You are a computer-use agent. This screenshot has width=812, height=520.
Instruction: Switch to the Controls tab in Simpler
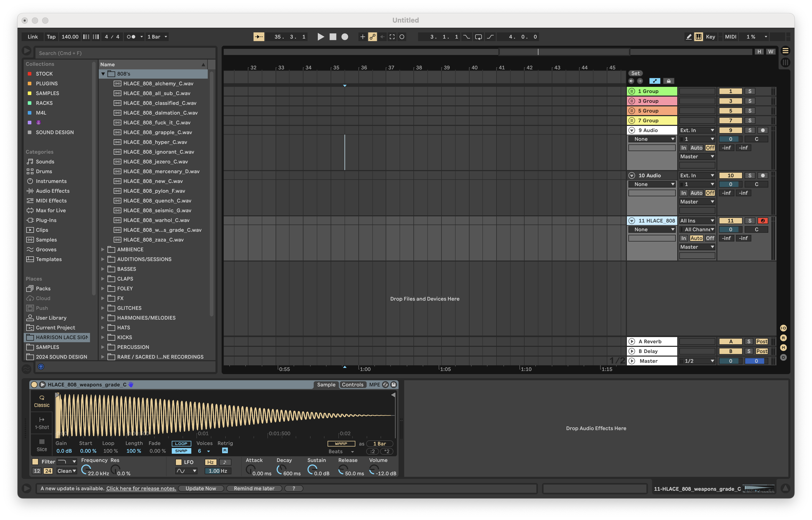coord(353,384)
